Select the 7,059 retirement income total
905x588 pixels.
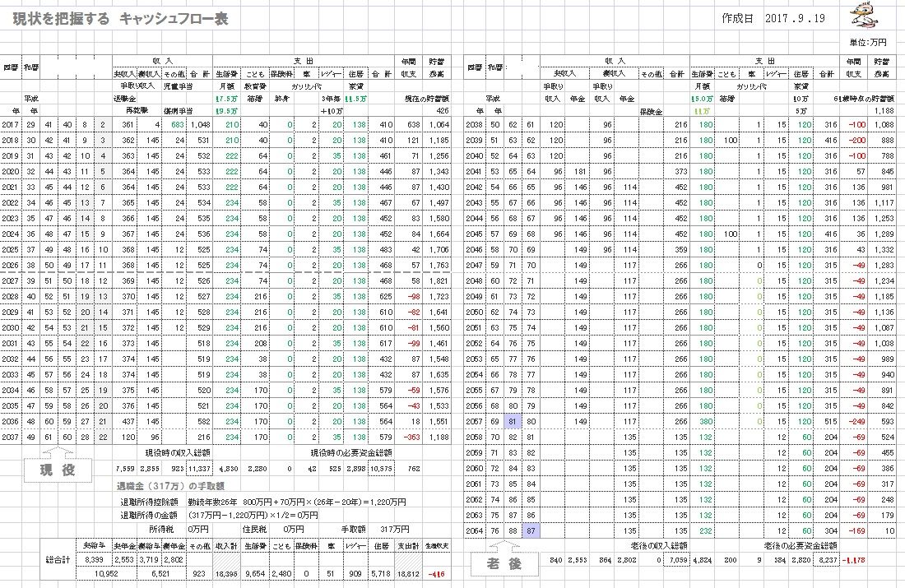(x=676, y=560)
